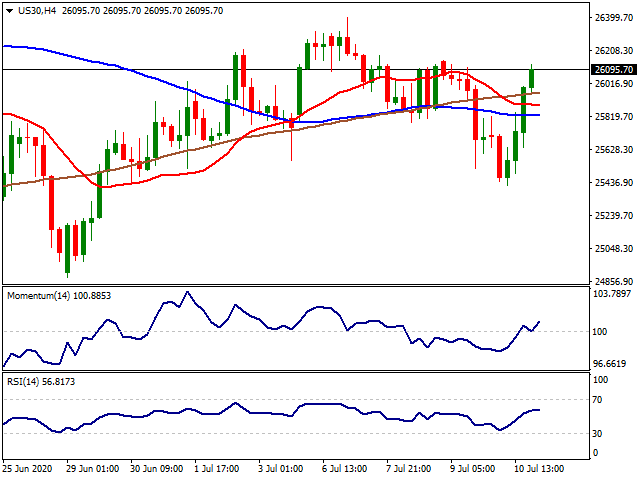Image resolution: width=640 pixels, height=480 pixels.
Task: Click the US30,H4 symbol label
Action: pos(37,11)
